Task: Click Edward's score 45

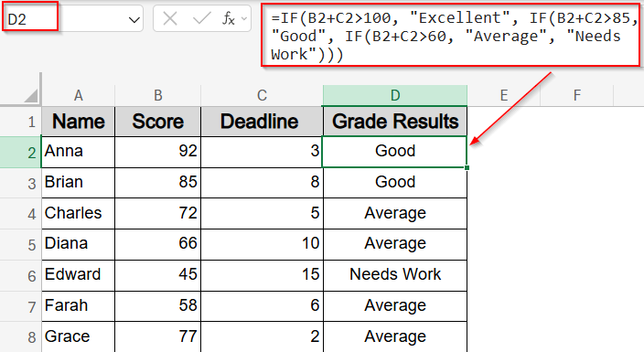Action: (x=157, y=275)
